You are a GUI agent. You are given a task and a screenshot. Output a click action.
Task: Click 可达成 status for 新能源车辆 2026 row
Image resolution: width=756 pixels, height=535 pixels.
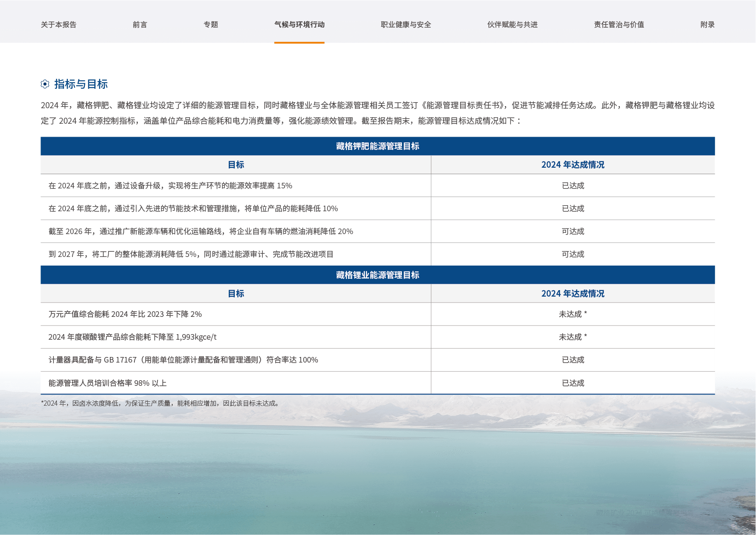(572, 232)
